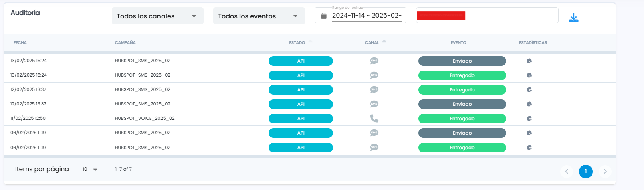The width and height of the screenshot is (644, 190).
Task: Select page 1 in pagination
Action: (585, 172)
